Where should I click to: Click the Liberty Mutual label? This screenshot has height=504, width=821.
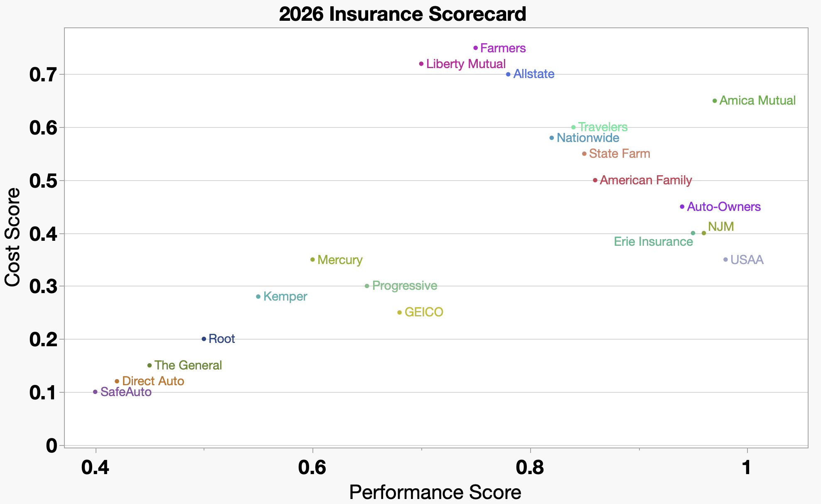tap(466, 64)
